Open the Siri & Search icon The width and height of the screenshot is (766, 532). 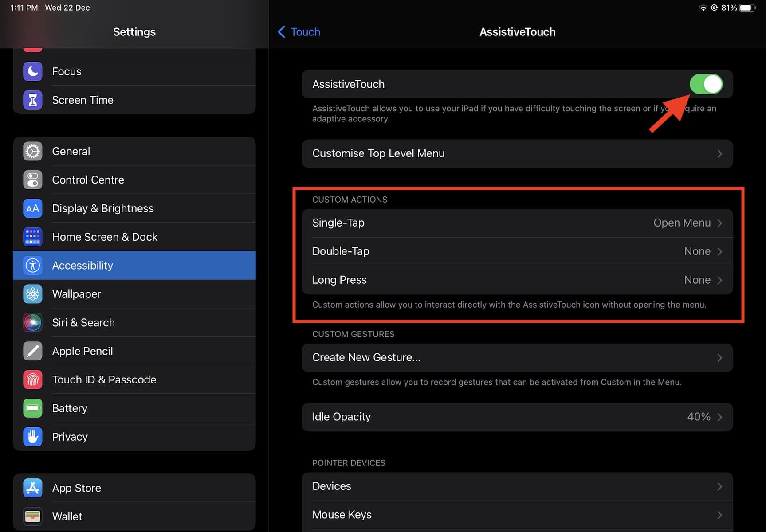click(32, 323)
